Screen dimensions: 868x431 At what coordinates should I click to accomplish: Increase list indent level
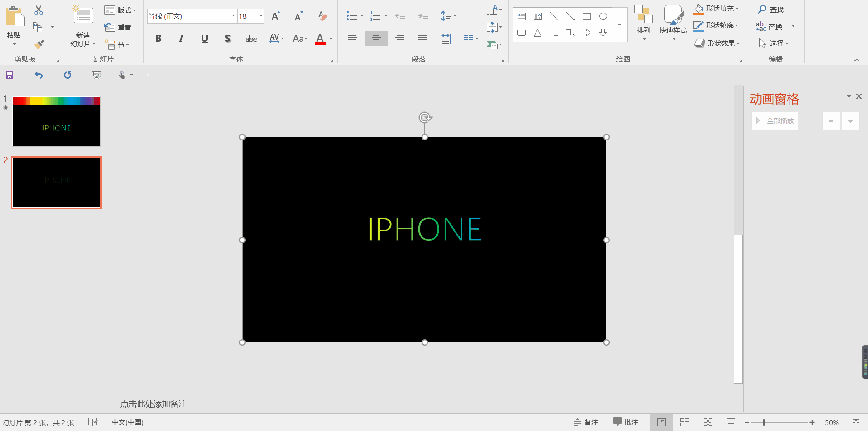423,16
